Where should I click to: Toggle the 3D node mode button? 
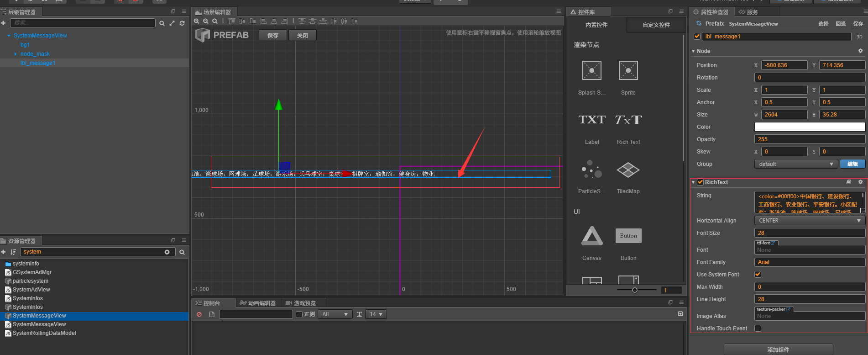859,37
